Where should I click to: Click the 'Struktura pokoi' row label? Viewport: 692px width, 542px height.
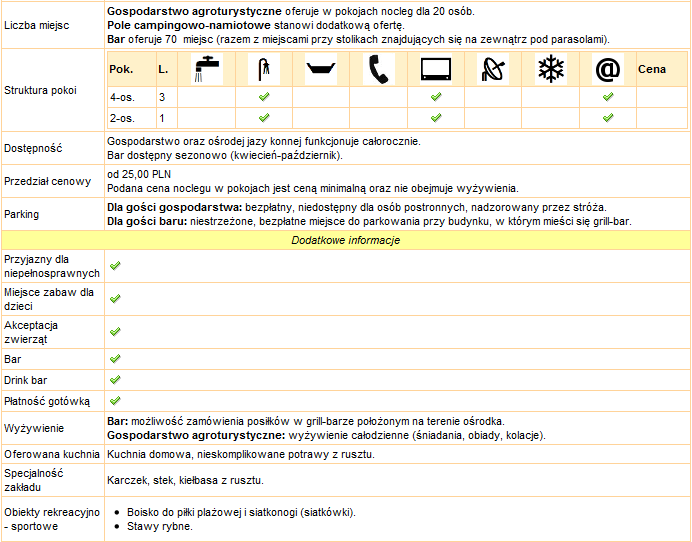click(40, 90)
